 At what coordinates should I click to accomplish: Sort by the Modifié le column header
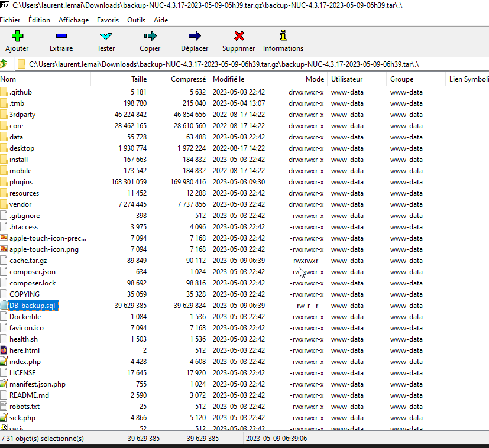(x=229, y=79)
